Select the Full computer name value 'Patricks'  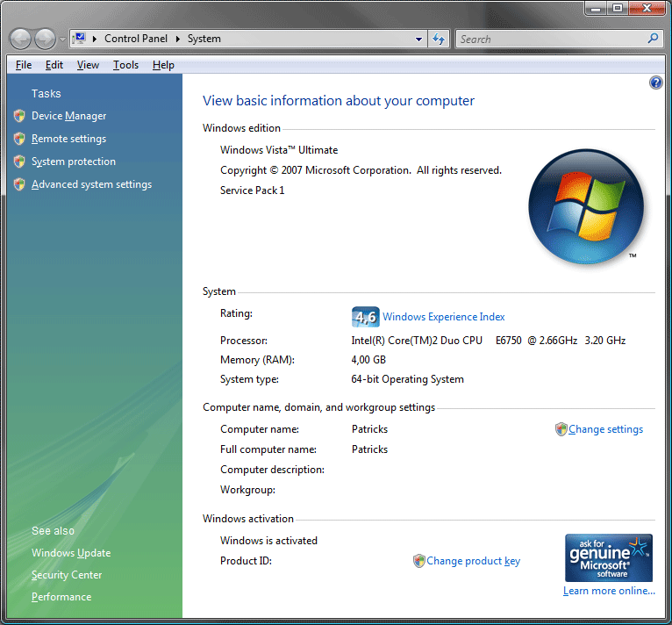[x=369, y=449]
